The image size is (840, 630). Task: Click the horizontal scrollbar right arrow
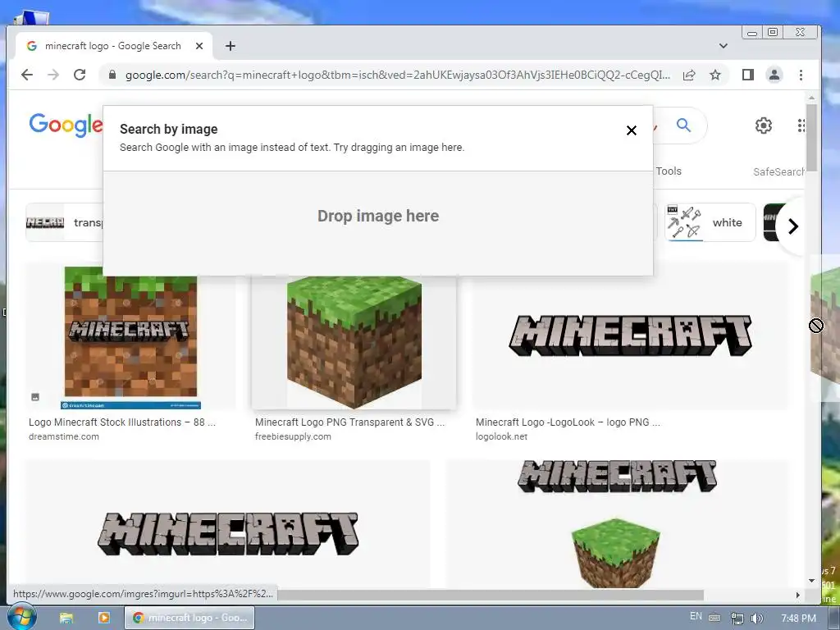coord(797,595)
